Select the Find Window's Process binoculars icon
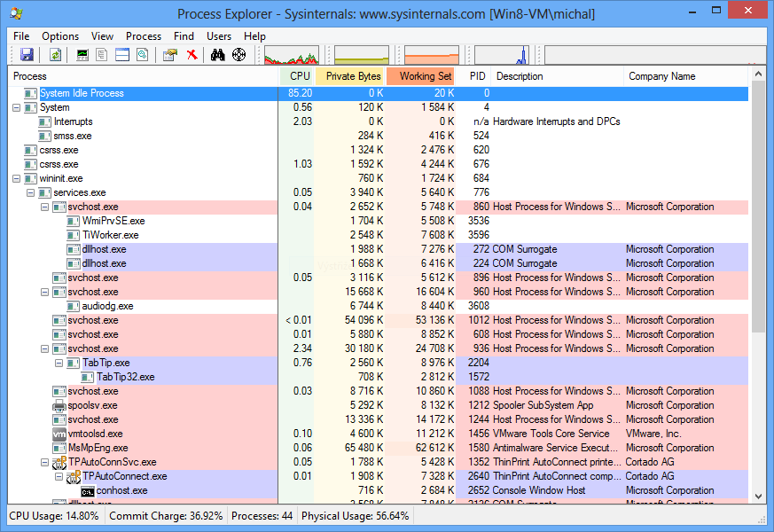This screenshot has height=532, width=774. 216,54
